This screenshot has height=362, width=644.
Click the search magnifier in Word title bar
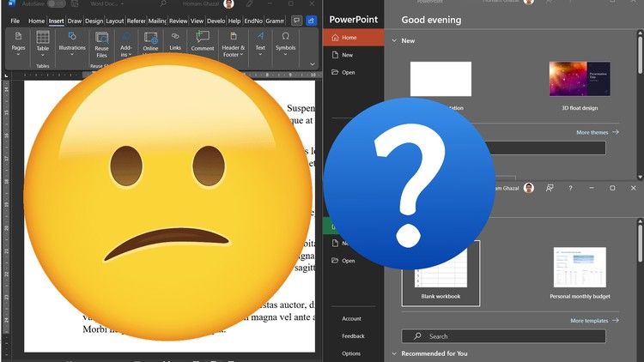pos(163,3)
